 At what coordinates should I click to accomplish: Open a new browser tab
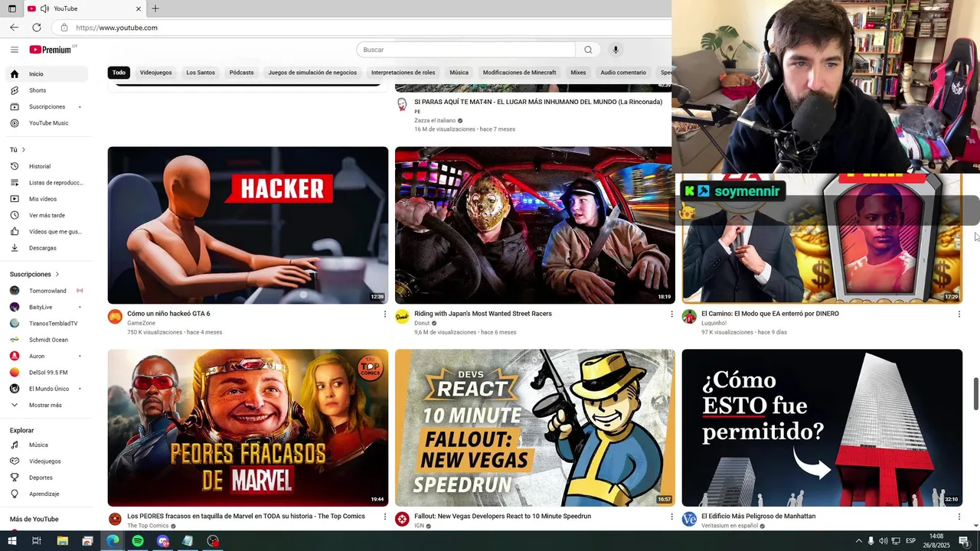pyautogui.click(x=155, y=8)
